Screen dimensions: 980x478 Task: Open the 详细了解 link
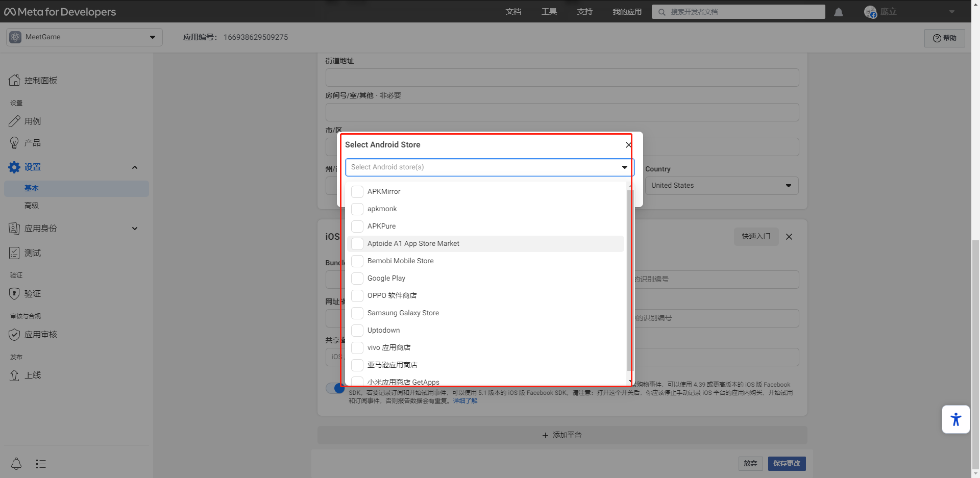465,401
